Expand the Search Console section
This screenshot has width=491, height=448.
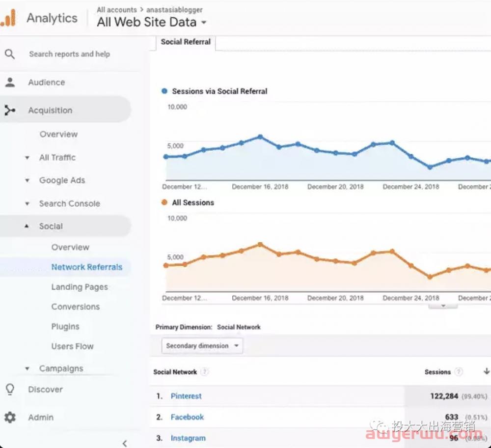click(27, 204)
